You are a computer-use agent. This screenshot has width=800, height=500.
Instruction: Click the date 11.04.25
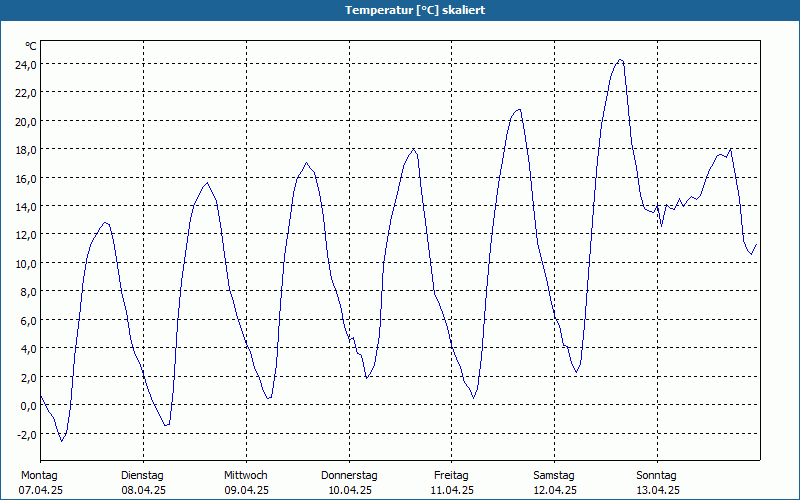pyautogui.click(x=452, y=491)
